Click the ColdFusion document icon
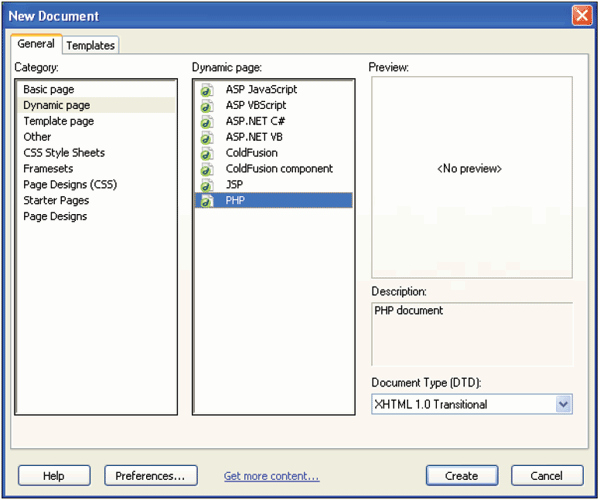This screenshot has width=600, height=500. click(x=207, y=154)
